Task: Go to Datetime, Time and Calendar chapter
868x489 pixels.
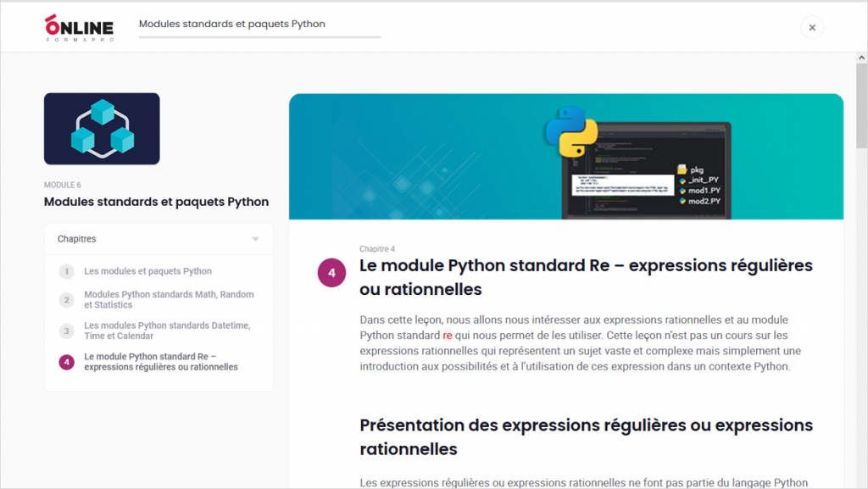Action: tap(167, 331)
